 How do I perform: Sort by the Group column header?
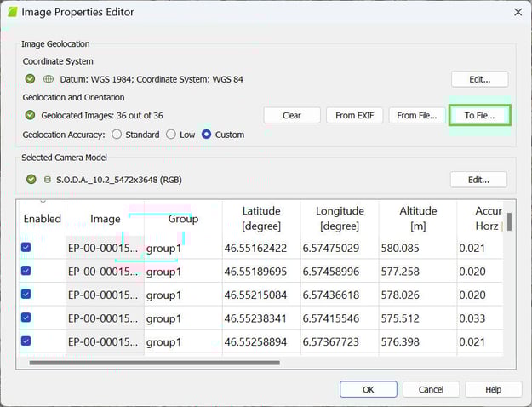183,219
